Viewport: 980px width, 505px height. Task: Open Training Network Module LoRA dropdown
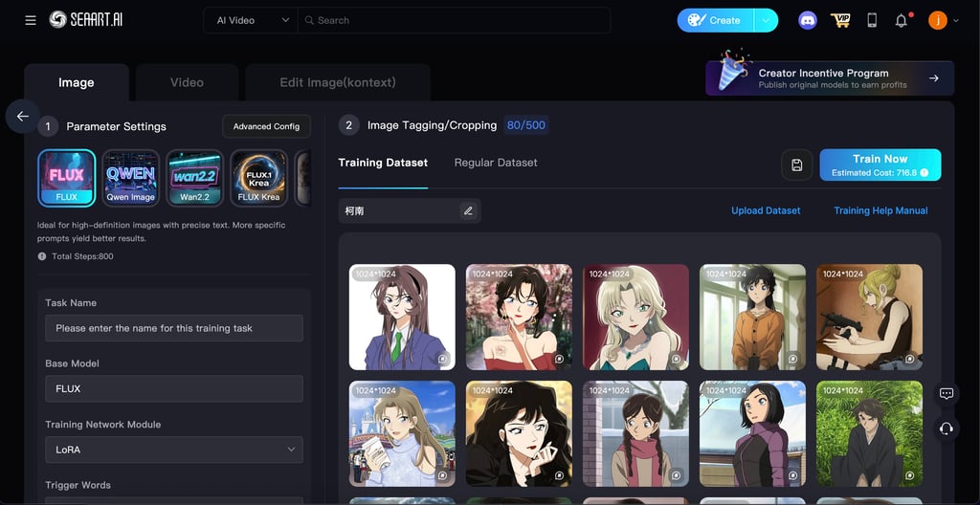tap(174, 450)
